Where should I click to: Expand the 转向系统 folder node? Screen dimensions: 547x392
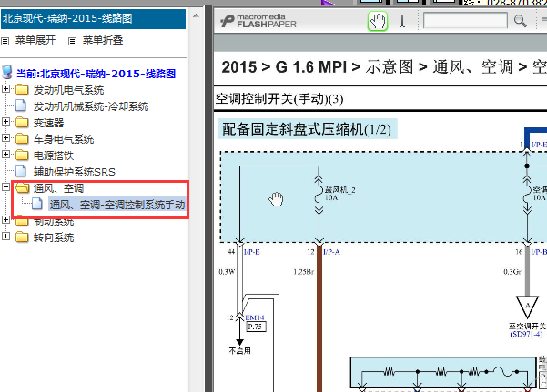pyautogui.click(x=5, y=236)
